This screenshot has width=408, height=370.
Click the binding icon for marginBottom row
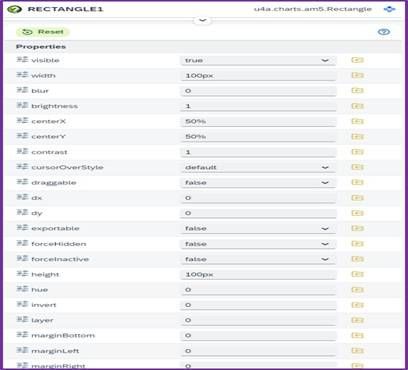[x=357, y=336]
